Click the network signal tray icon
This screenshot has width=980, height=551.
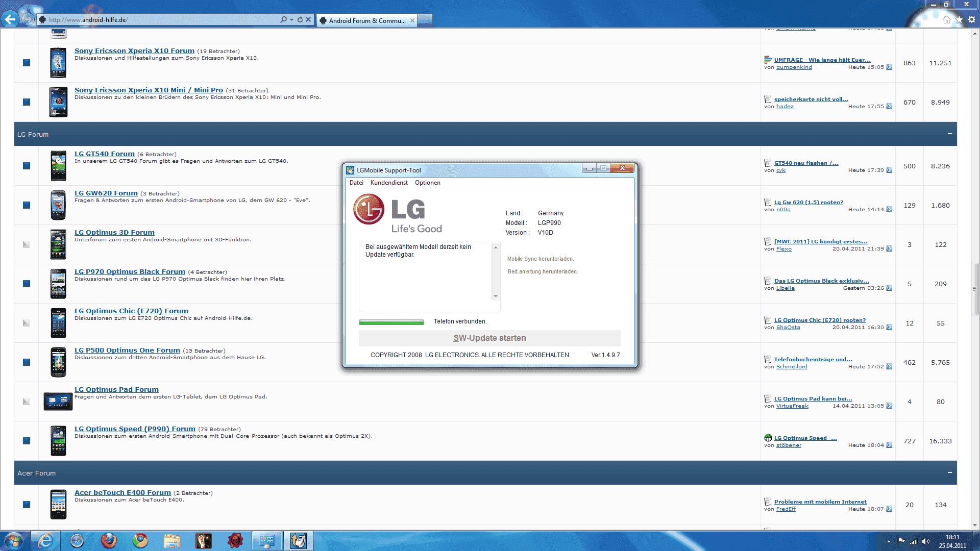[x=914, y=541]
